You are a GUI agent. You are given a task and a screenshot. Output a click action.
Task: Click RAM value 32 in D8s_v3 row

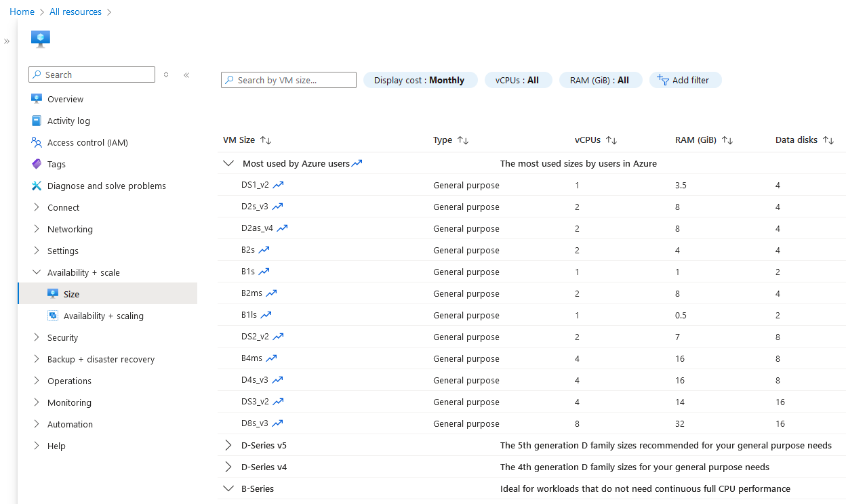[x=680, y=423]
